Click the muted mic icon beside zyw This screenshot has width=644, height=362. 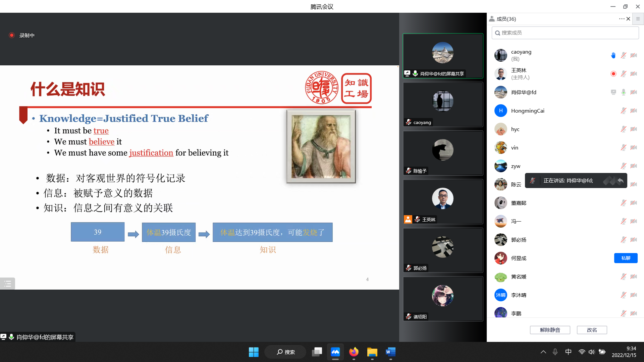623,166
